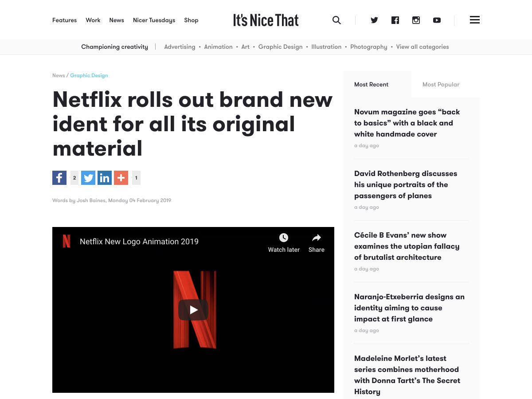Share article on LinkedIn
The width and height of the screenshot is (532, 399).
pos(105,178)
